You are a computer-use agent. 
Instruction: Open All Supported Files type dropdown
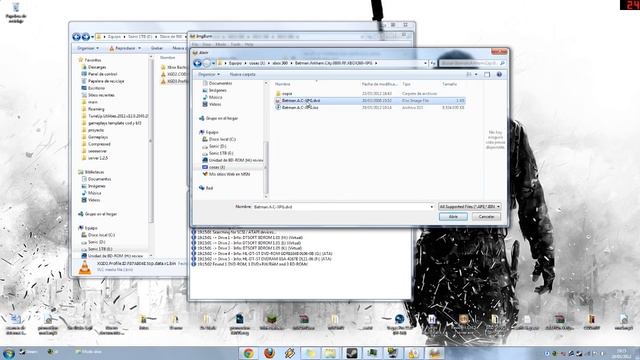(469, 207)
